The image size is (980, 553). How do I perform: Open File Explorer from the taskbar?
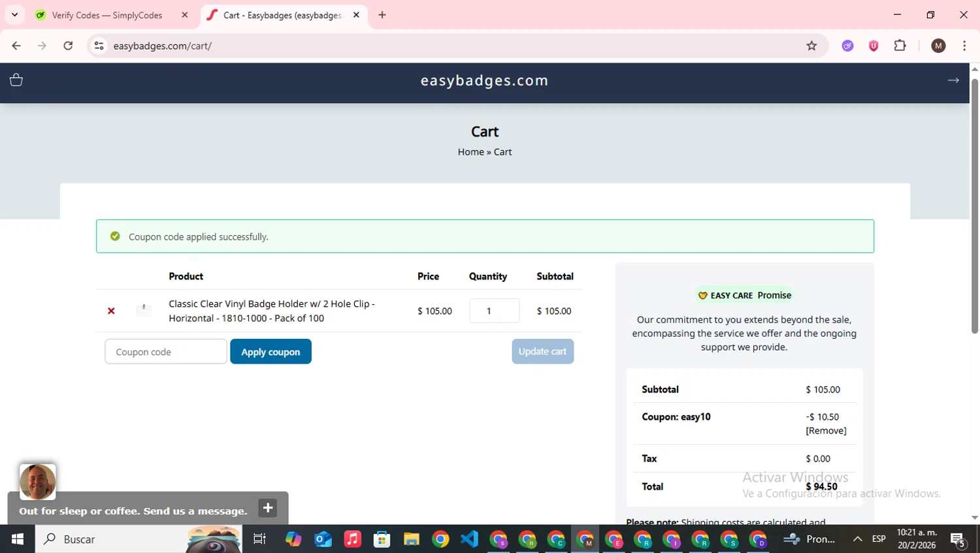point(411,539)
